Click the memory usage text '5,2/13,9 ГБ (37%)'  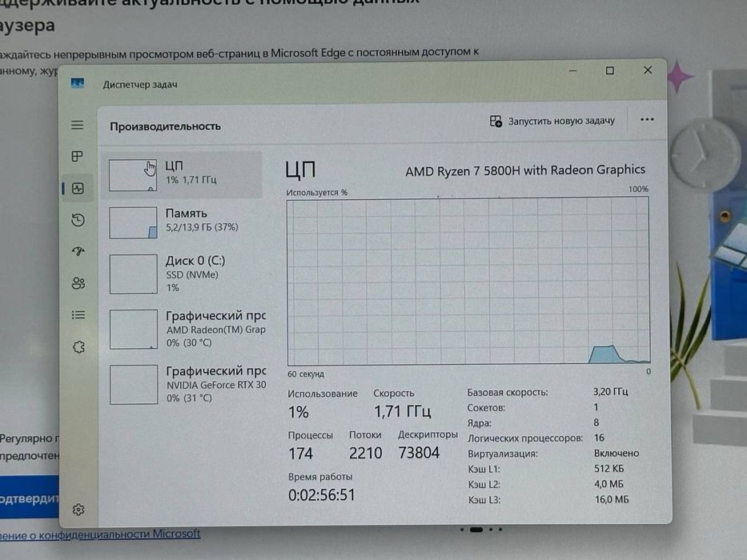coord(202,227)
